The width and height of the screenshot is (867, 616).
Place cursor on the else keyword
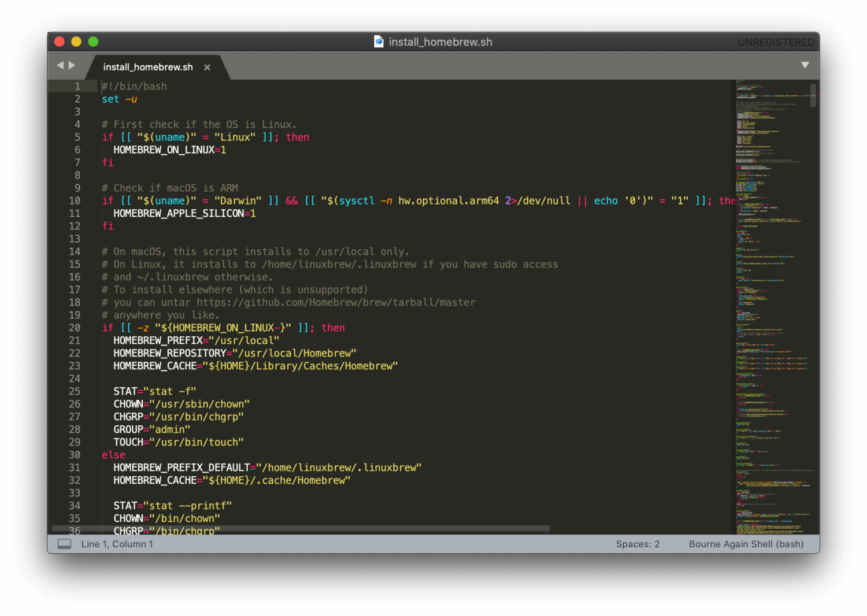coord(113,455)
